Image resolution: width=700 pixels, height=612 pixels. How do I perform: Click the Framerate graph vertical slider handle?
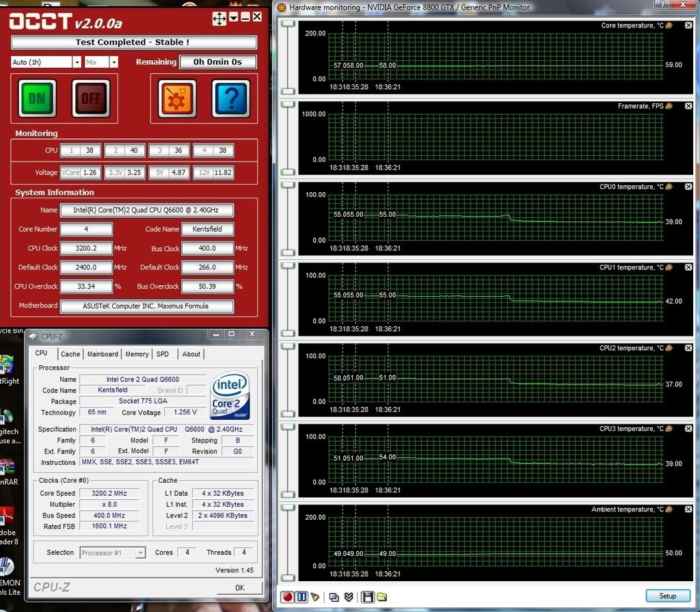288,104
